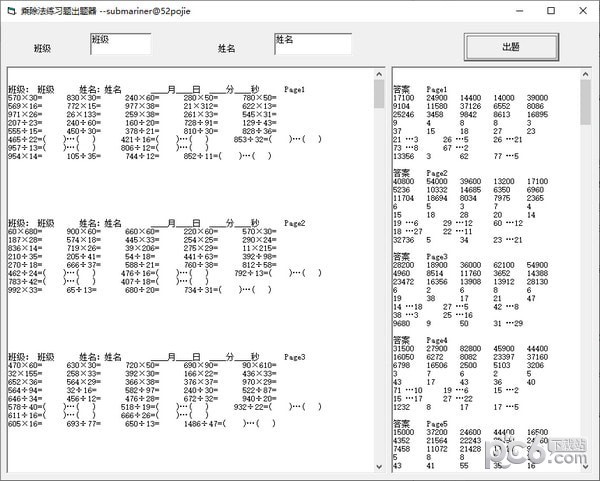
Task: Click 答案 Page3 heading in answers pane
Action: click(x=420, y=256)
